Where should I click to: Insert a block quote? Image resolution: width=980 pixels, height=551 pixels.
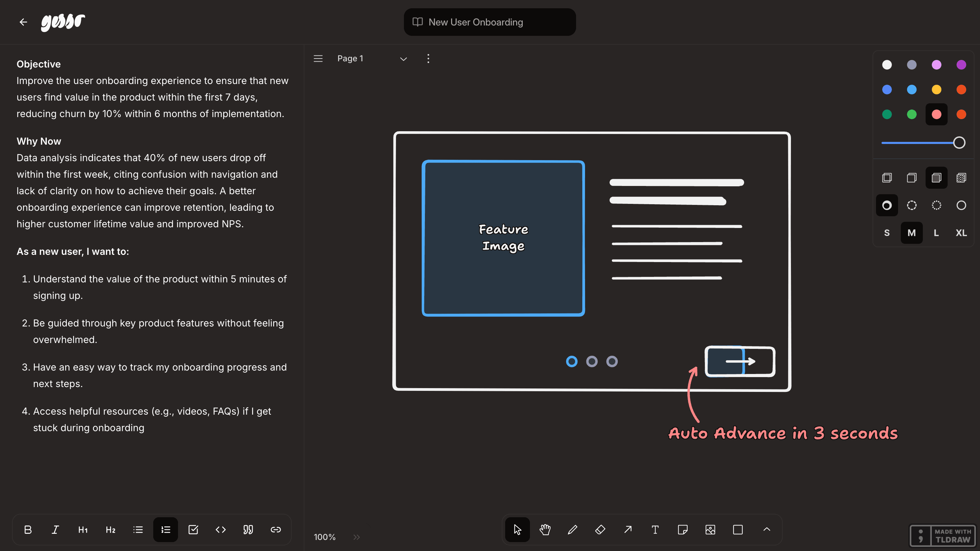tap(248, 530)
